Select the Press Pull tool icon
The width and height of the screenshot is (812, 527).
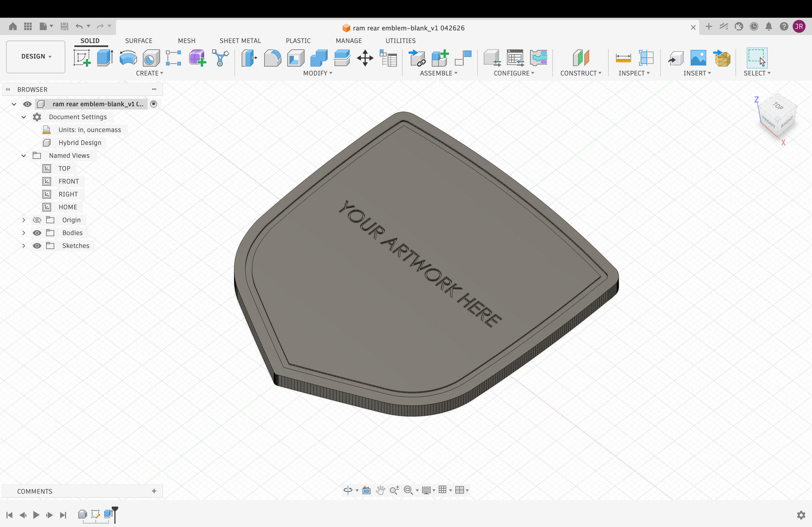tap(249, 58)
